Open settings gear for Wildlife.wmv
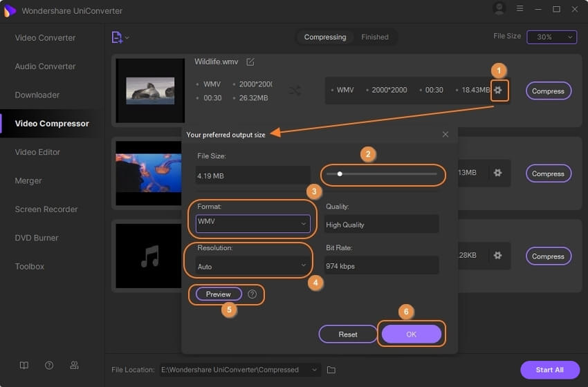Viewport: 588px width, 387px height. (497, 90)
